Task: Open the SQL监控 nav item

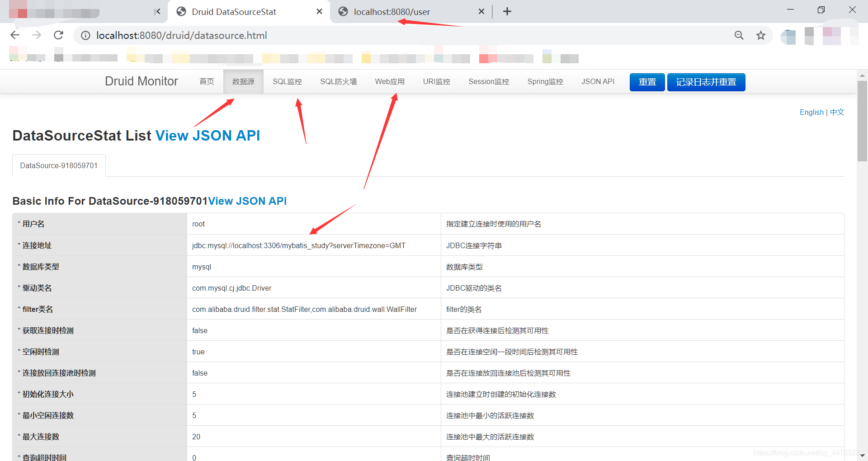Action: pyautogui.click(x=287, y=82)
